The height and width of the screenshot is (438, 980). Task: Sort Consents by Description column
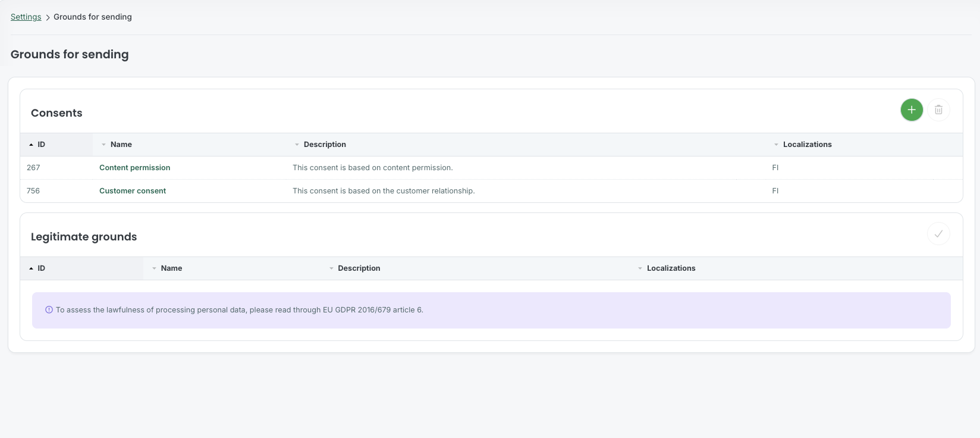(325, 145)
